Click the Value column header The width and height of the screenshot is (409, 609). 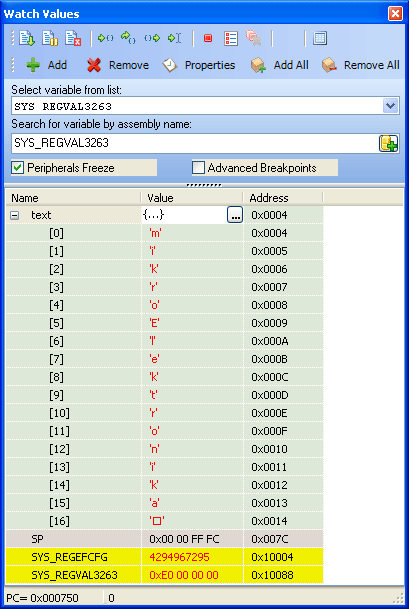[192, 198]
